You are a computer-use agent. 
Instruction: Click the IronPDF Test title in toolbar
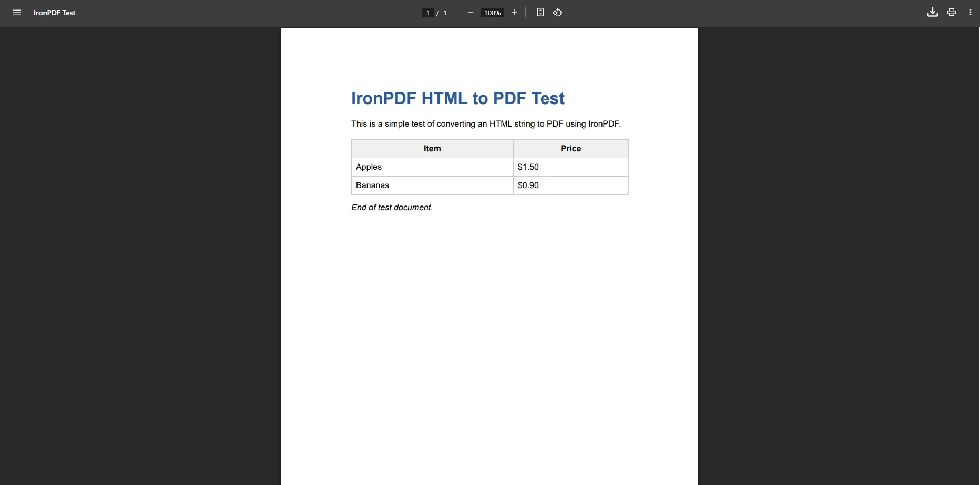[54, 12]
